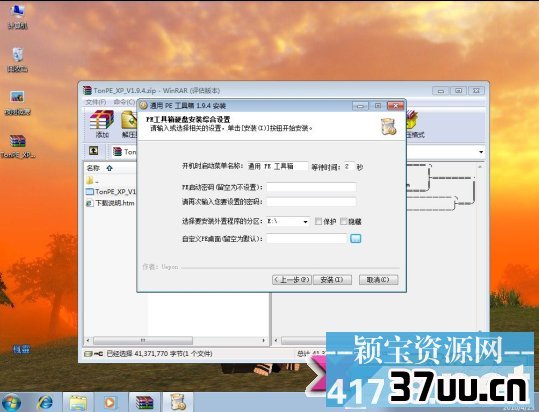Image resolution: width=539 pixels, height=412 pixels.
Task: Expand the install partition E:\ dropdown
Action: pos(305,222)
